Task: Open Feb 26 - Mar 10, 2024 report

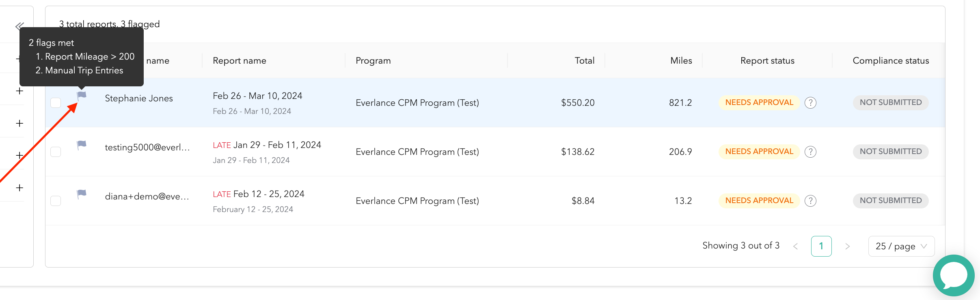Action: (257, 96)
